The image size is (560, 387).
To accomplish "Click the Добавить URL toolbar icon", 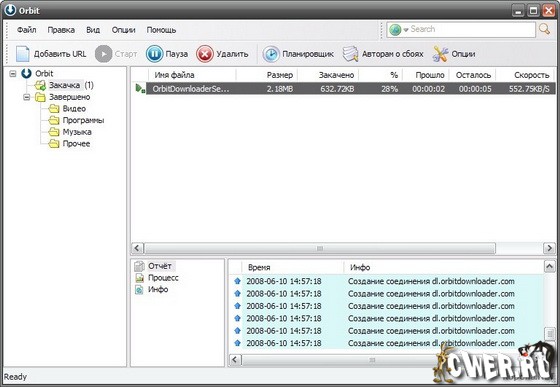I will (23, 54).
